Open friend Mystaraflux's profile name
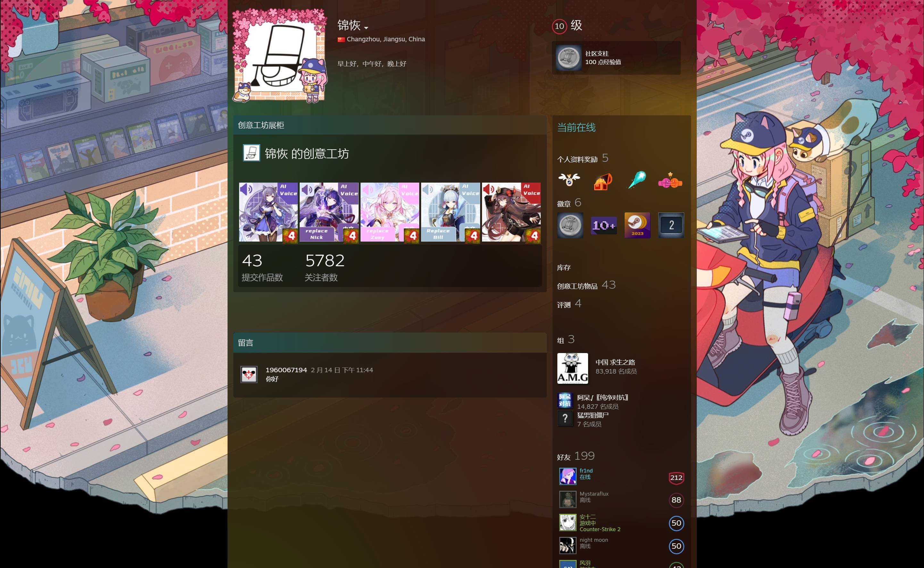This screenshot has height=568, width=924. [594, 494]
